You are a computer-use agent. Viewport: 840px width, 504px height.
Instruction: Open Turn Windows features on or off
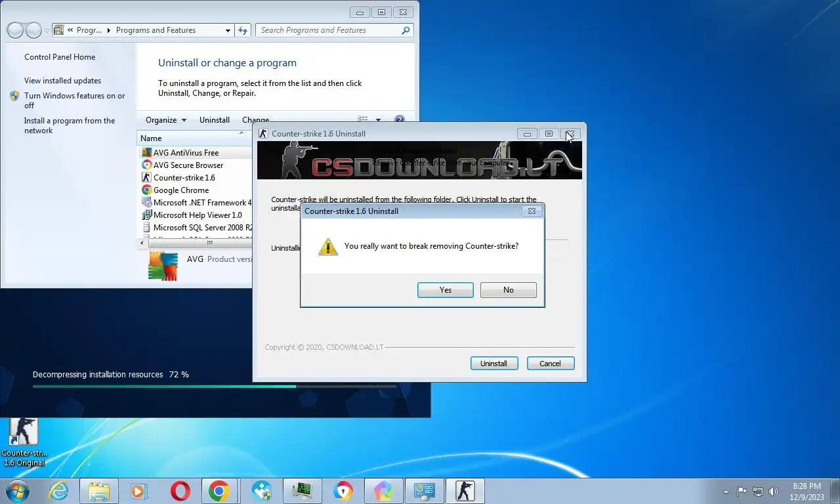click(74, 100)
